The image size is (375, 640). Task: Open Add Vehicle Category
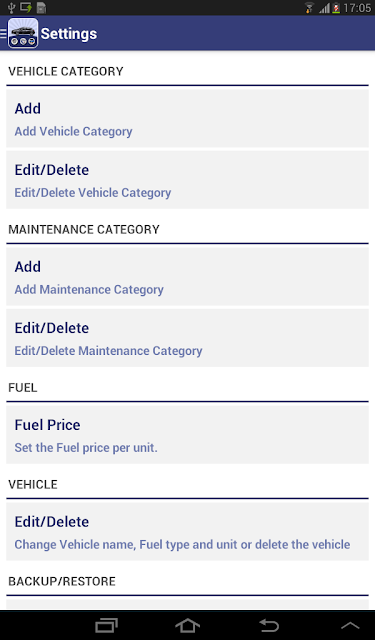[x=187, y=119]
